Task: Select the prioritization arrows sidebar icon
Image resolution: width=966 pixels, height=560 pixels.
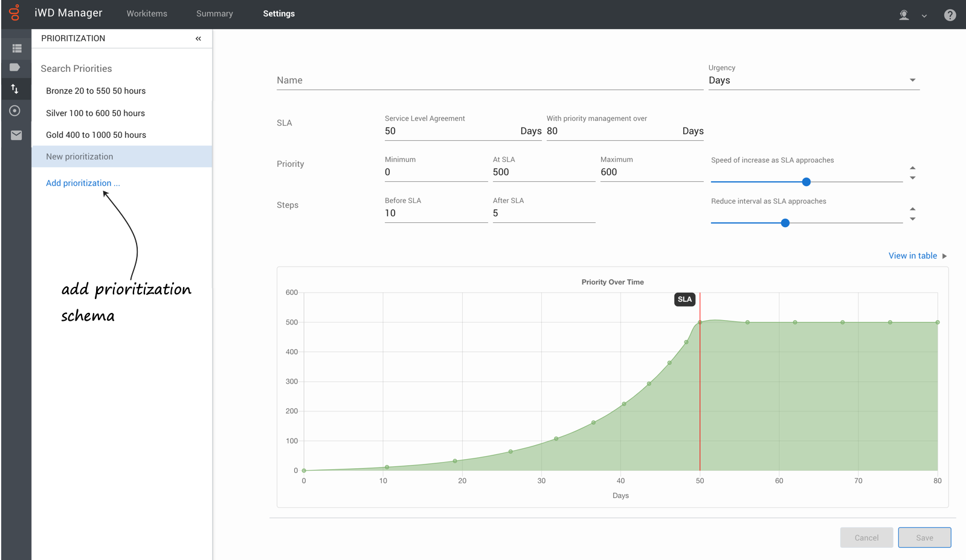Action: point(15,89)
